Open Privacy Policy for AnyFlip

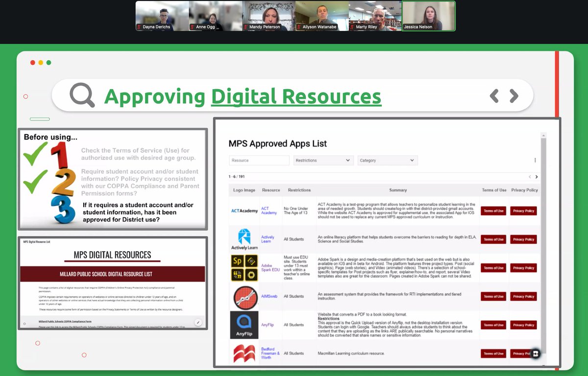click(523, 325)
